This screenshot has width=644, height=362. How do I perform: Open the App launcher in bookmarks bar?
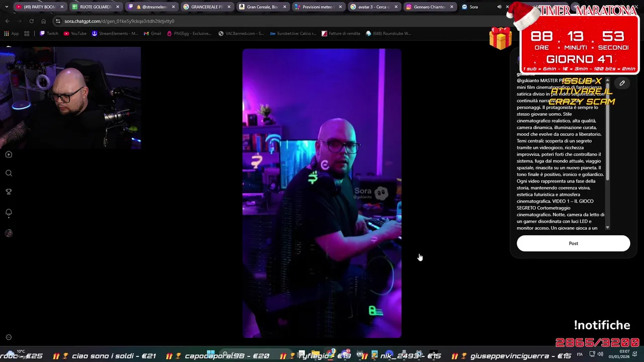coord(11,34)
